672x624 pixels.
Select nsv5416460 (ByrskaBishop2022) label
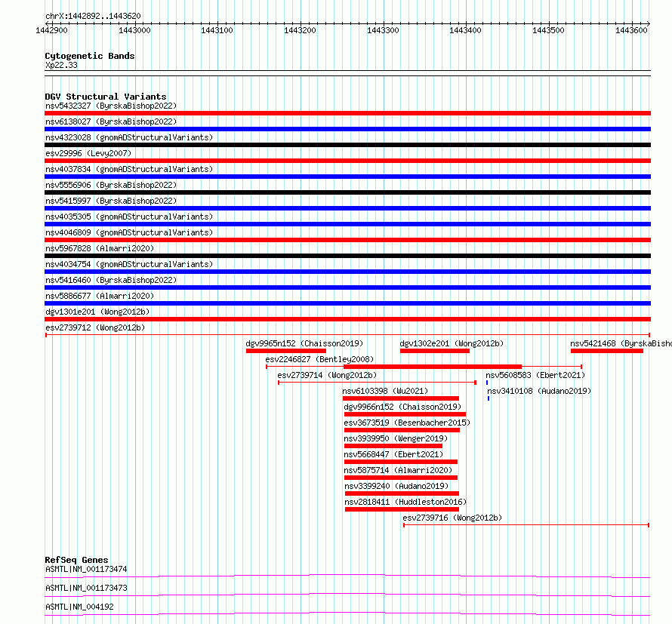tap(111, 280)
